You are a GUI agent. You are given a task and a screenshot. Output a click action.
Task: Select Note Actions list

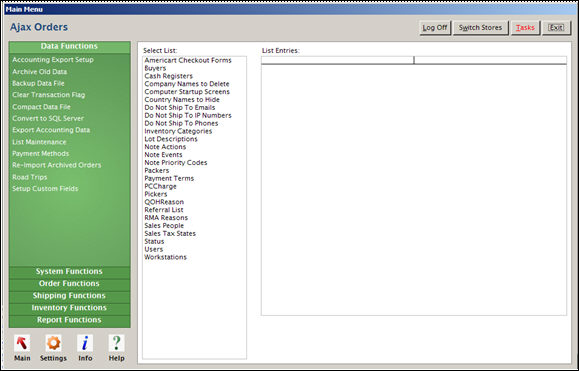point(165,147)
